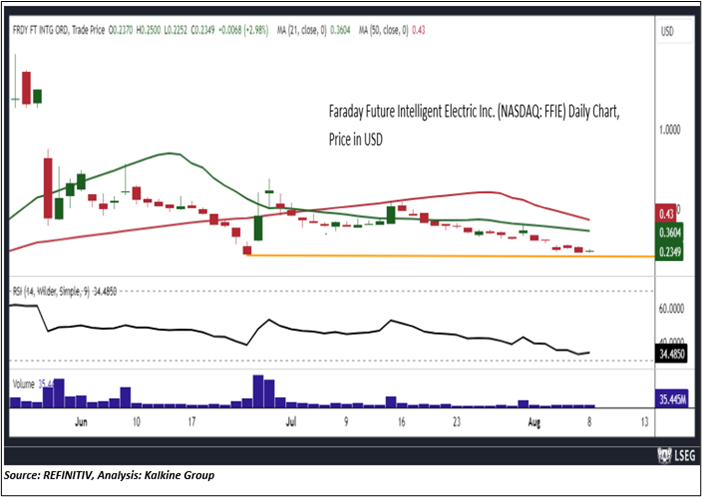This screenshot has width=702, height=497.
Task: Click the 17 date label on time axis
Action: click(x=192, y=422)
